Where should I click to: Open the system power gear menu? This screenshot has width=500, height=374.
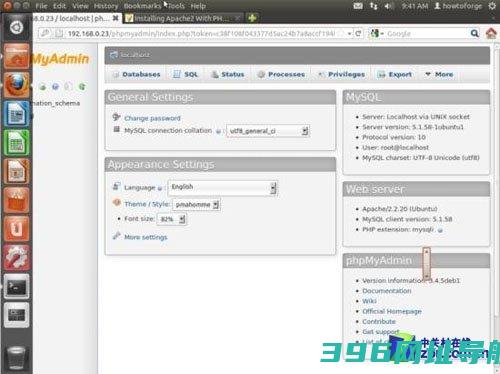[x=492, y=6]
